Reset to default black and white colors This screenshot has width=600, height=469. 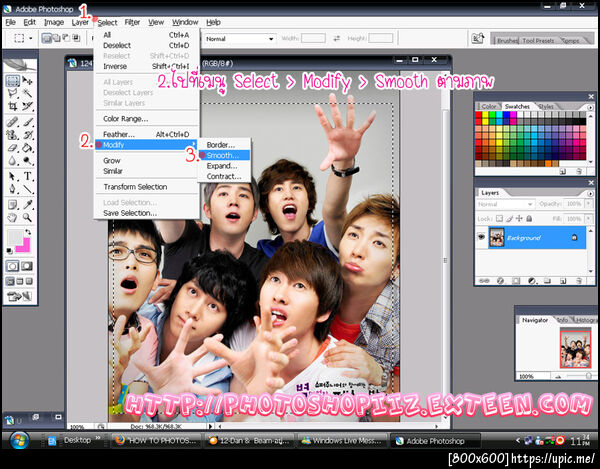click(10, 251)
